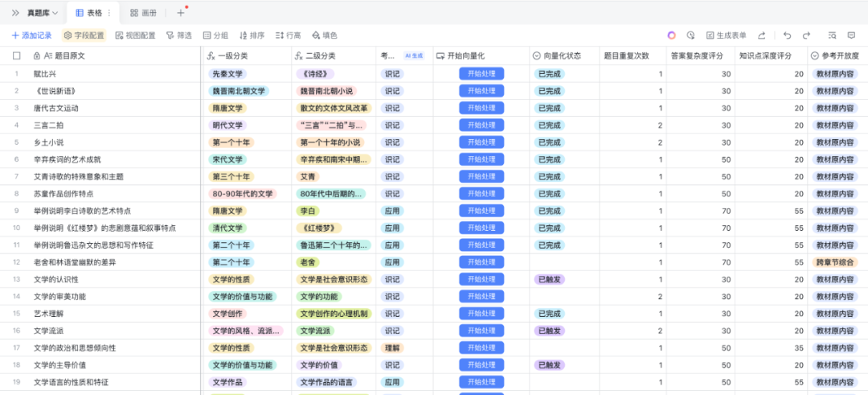The image size is (868, 395).
Task: Click the select icon of 参考开放度 header
Action: point(815,56)
